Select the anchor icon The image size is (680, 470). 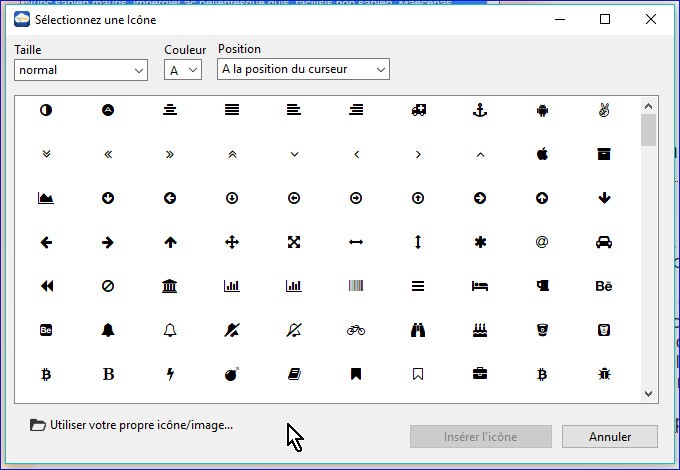[x=479, y=110]
